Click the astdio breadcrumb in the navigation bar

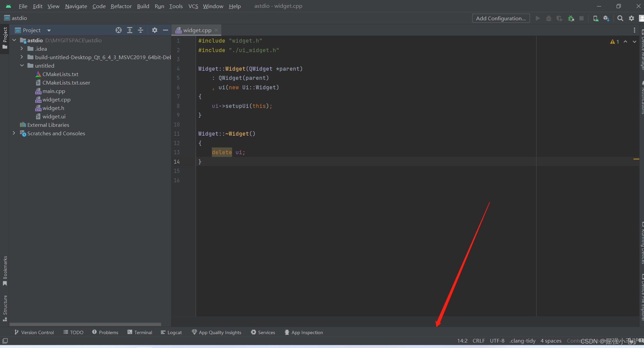tap(16, 18)
